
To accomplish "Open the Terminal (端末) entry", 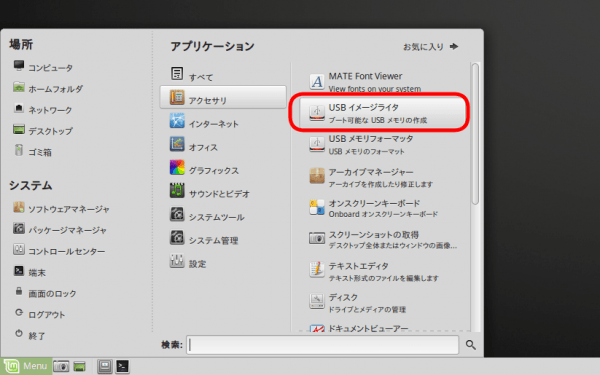I will point(29,272).
